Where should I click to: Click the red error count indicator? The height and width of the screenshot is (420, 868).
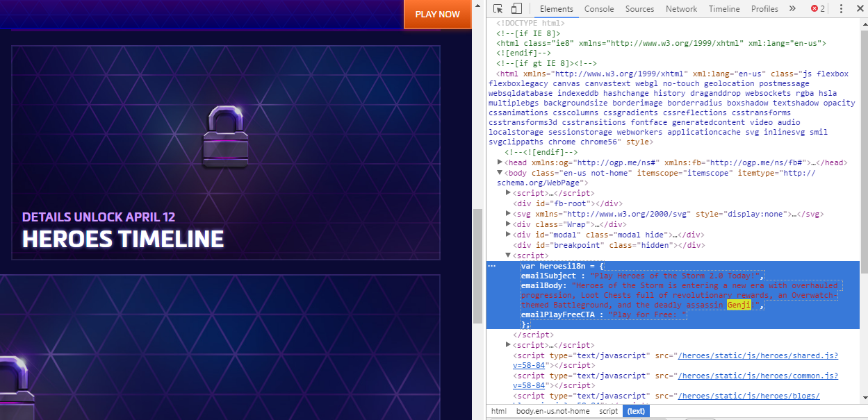818,9
